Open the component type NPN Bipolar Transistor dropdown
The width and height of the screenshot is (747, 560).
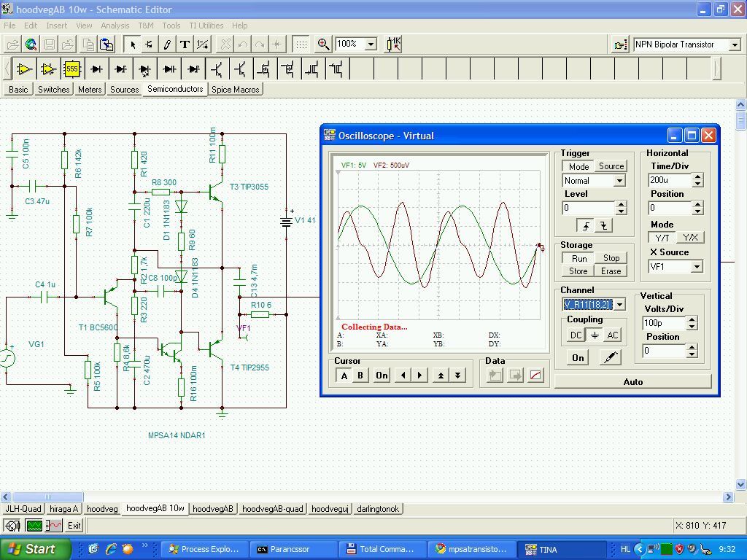click(x=734, y=44)
